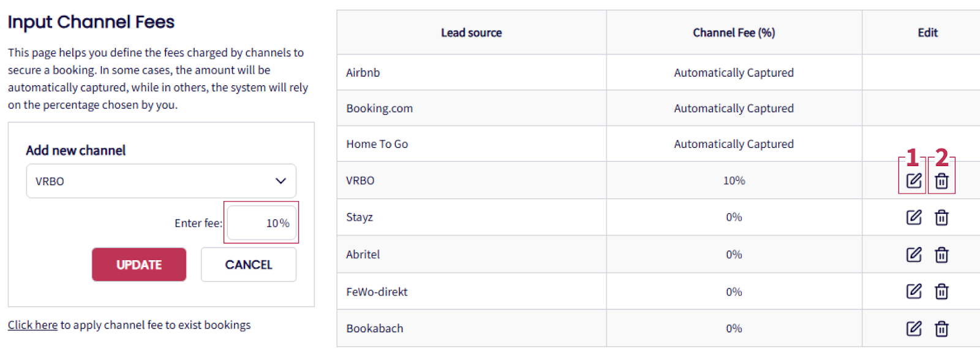Delete the Abritel channel

941,255
